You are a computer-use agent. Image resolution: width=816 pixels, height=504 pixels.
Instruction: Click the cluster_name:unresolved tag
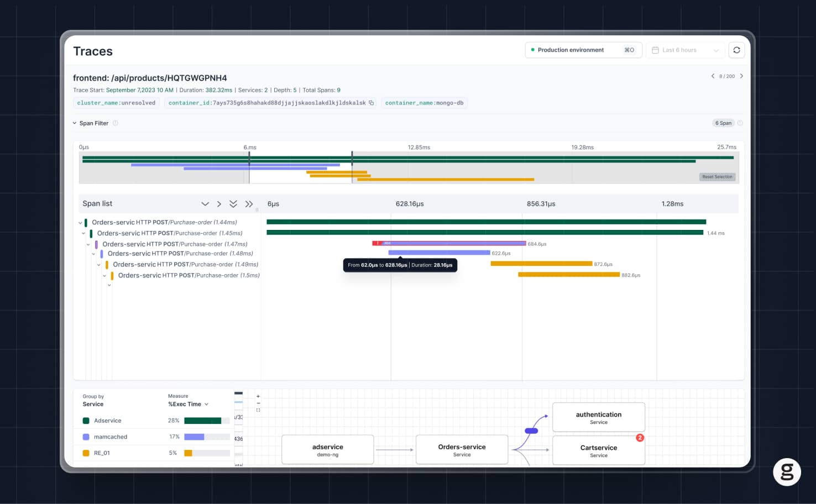coord(116,103)
